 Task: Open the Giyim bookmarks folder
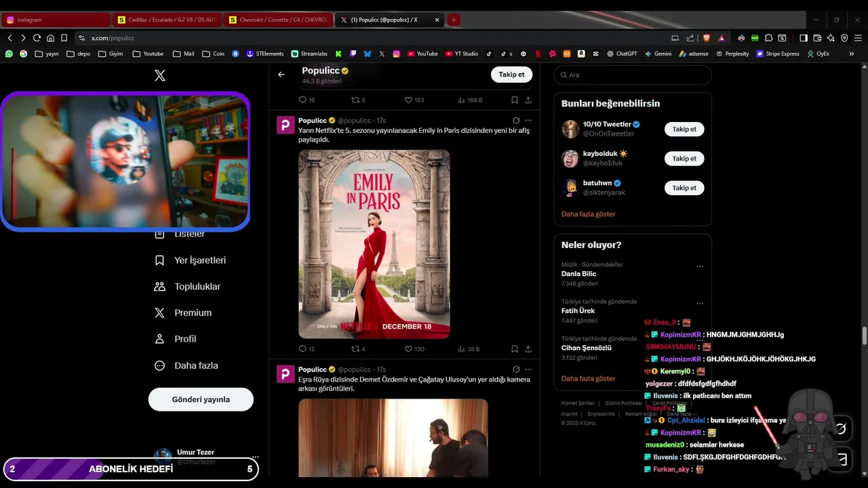click(111, 54)
